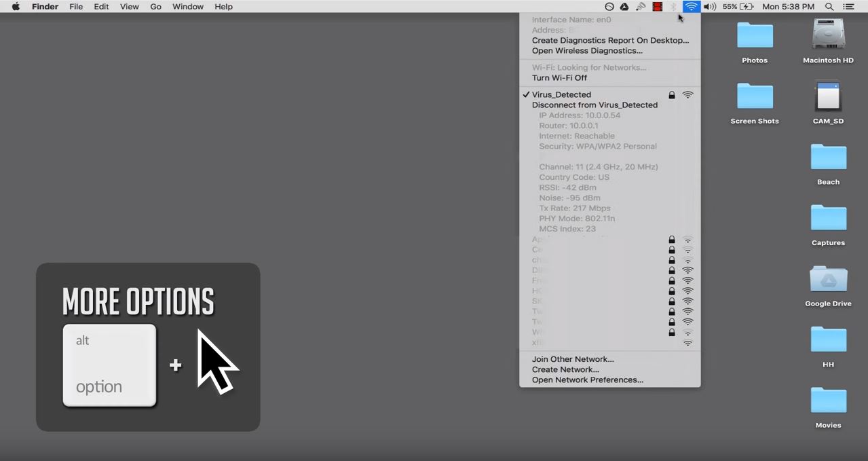This screenshot has height=461, width=868.
Task: Click the volume speaker icon
Action: tap(710, 7)
